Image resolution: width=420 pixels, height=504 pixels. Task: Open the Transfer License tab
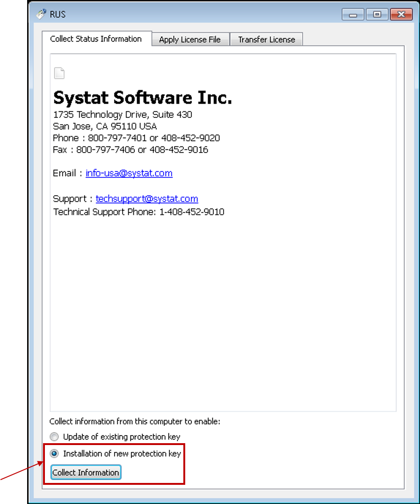[267, 39]
